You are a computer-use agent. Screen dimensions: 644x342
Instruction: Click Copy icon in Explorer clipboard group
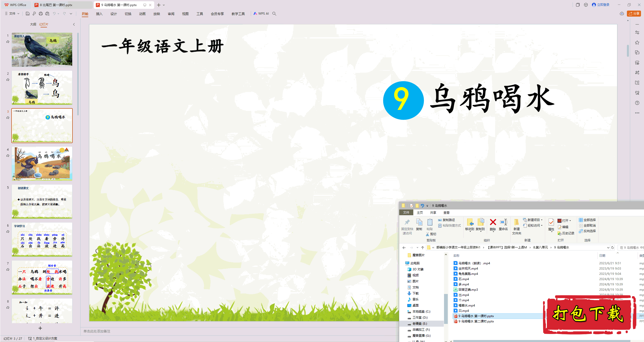[419, 222]
